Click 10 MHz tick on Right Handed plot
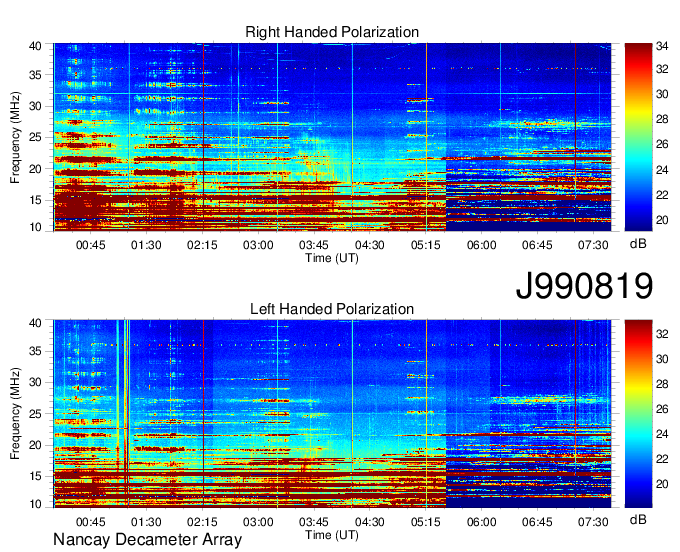 (36, 227)
